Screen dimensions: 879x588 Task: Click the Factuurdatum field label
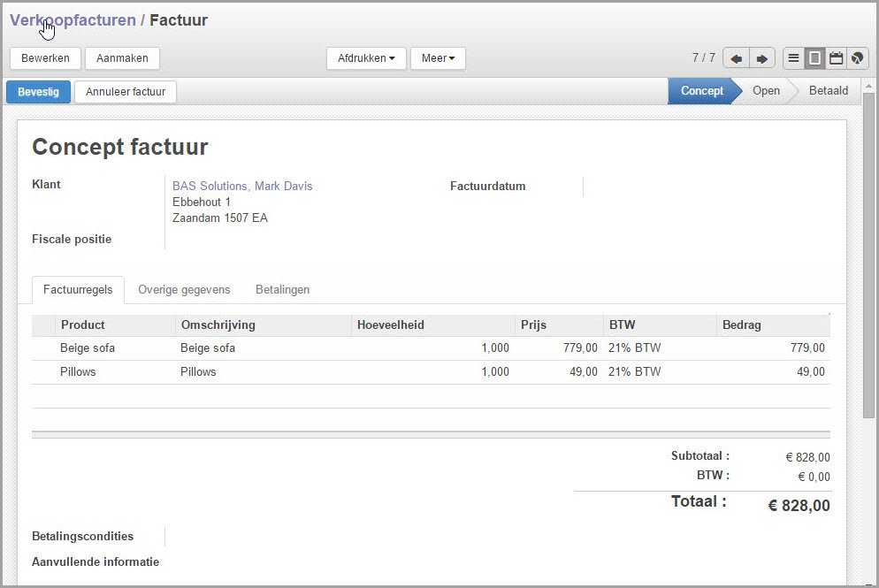pyautogui.click(x=488, y=186)
